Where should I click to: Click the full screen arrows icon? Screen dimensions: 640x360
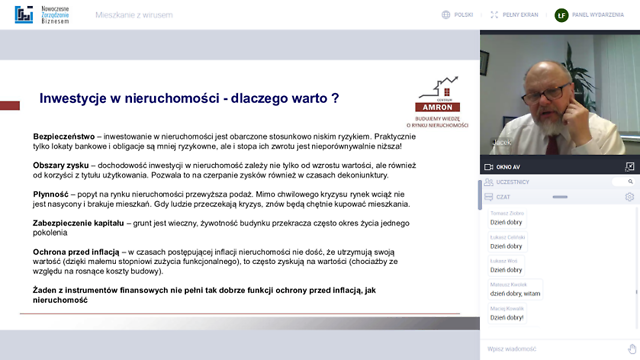[x=494, y=15]
